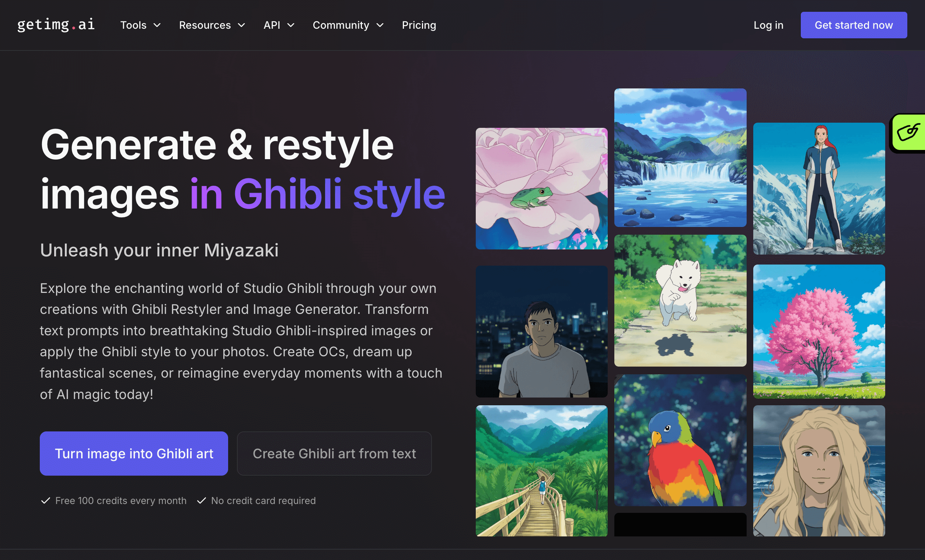
Task: Click the getimg.ai logo
Action: [x=56, y=25]
